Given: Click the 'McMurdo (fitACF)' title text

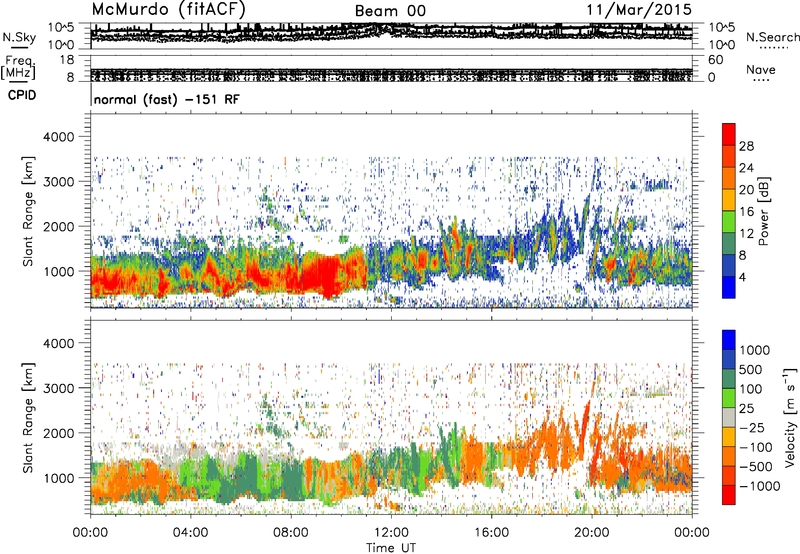Looking at the screenshot, I should [x=168, y=9].
